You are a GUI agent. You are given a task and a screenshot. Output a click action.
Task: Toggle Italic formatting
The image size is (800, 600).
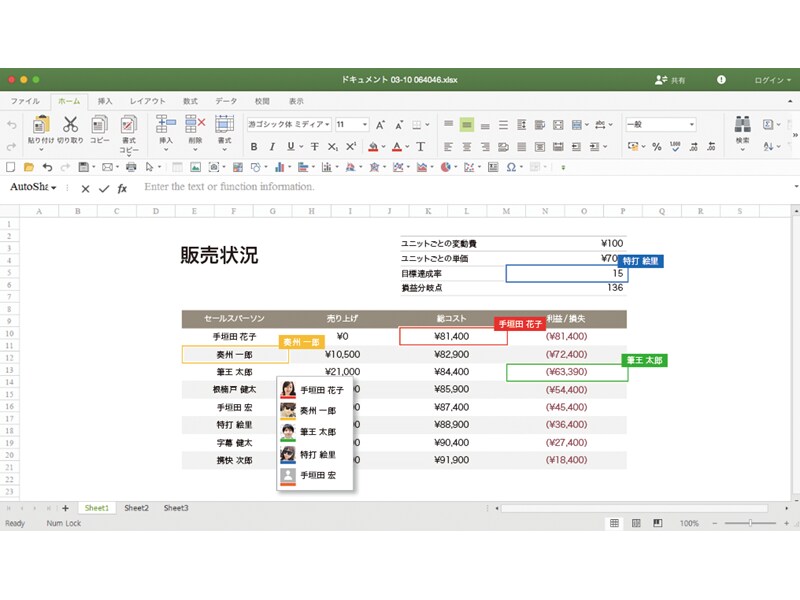272,147
